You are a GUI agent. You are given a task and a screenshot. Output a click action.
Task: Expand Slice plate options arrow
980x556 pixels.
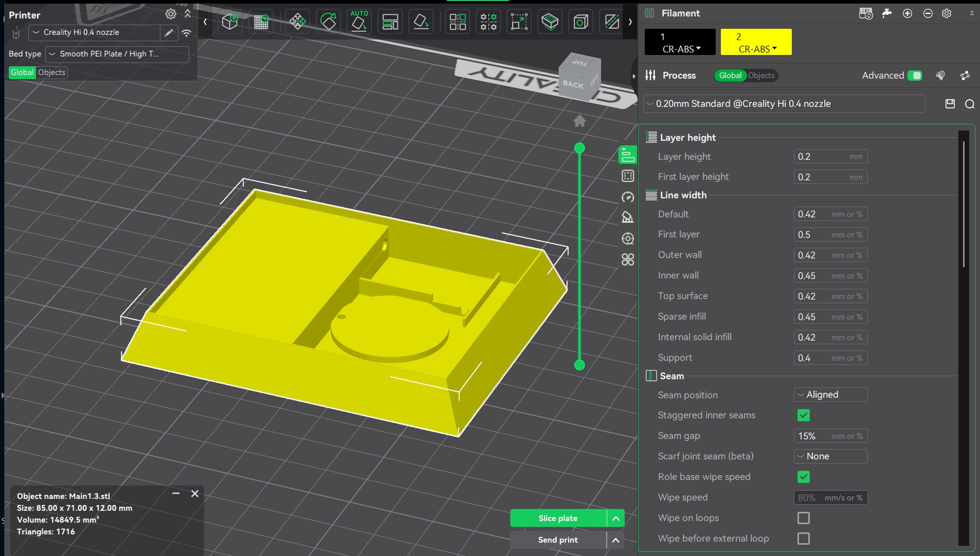pyautogui.click(x=615, y=518)
